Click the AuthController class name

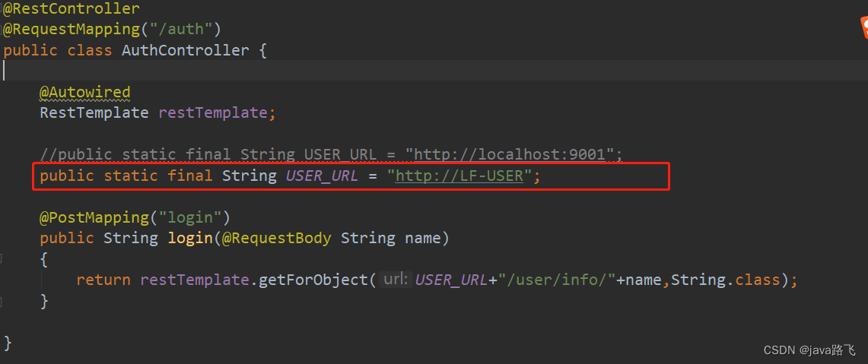pos(185,50)
